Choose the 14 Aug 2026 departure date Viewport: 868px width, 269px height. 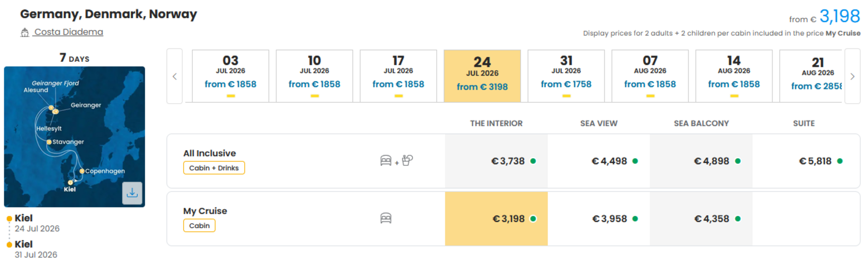[x=734, y=76]
